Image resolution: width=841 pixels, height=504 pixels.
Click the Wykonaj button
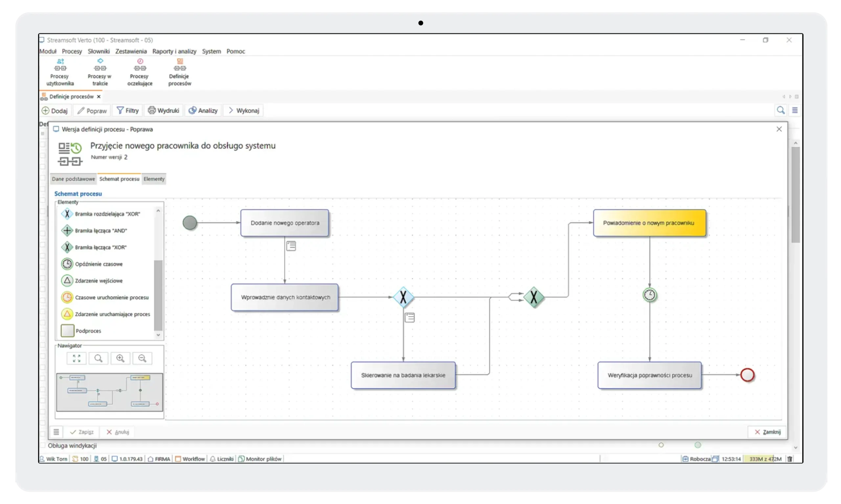[243, 110]
